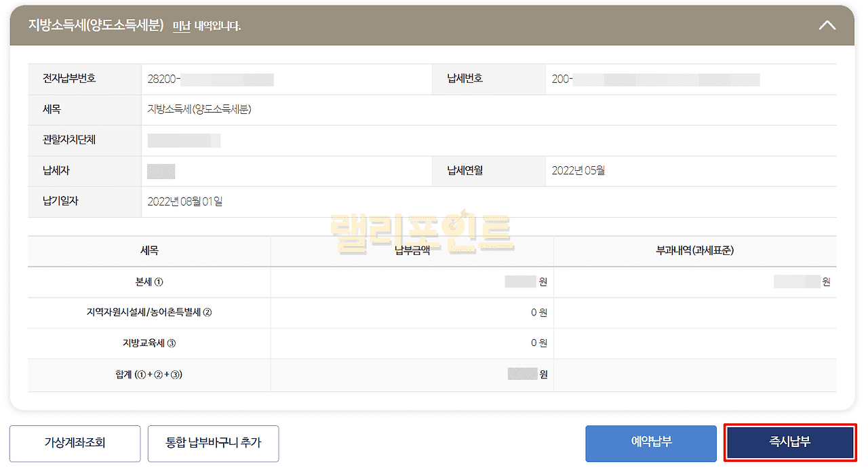The height and width of the screenshot is (468, 868).
Task: Click the 납세자 field label
Action: click(x=56, y=171)
